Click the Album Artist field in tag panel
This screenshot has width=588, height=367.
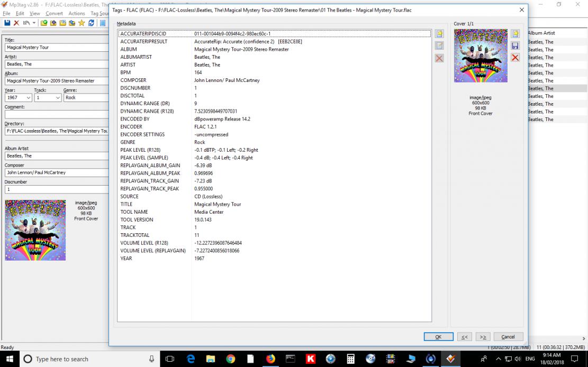pos(57,155)
